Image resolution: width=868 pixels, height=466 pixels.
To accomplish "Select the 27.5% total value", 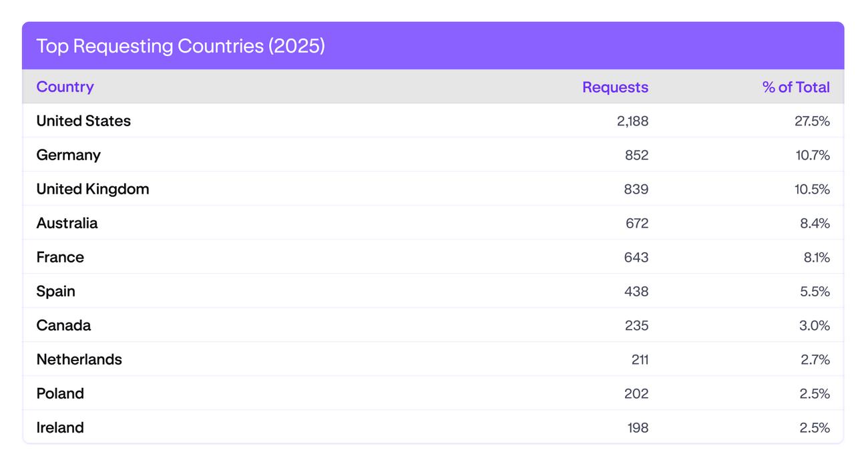I will [812, 121].
